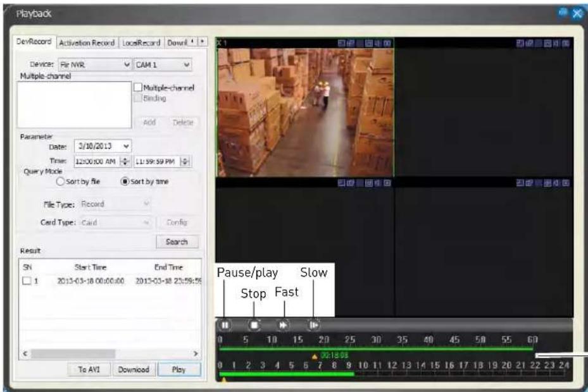Image resolution: width=588 pixels, height=392 pixels.
Task: Switch to the Download tab
Action: click(x=177, y=43)
